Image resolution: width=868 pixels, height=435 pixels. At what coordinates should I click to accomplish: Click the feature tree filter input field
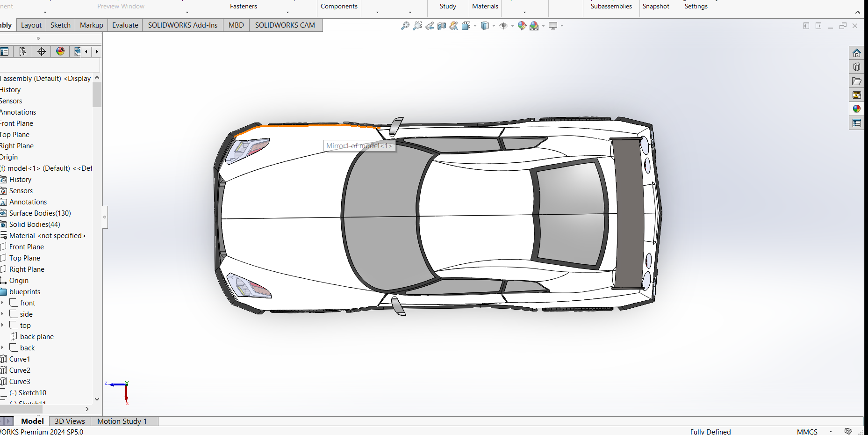49,65
